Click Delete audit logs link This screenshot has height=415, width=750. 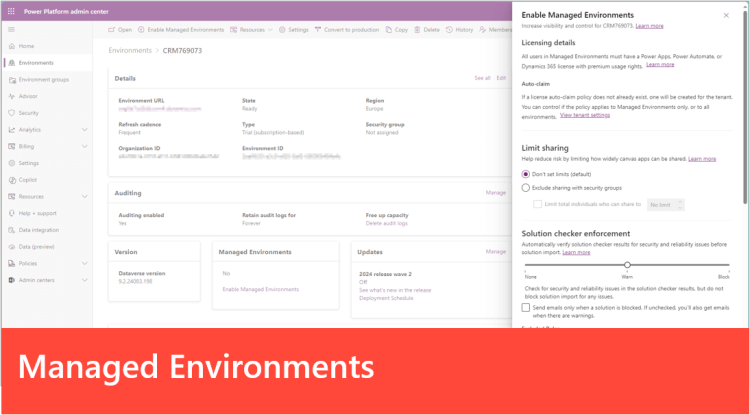[386, 224]
